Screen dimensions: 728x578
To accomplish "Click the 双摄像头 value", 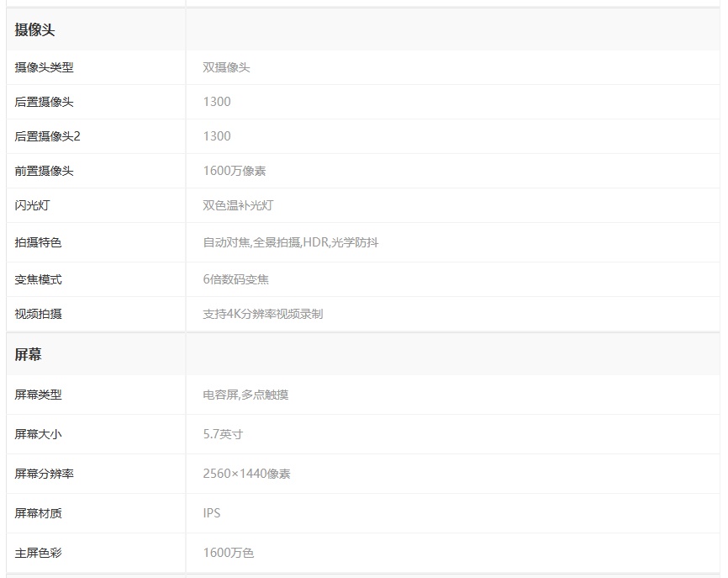I will point(226,67).
